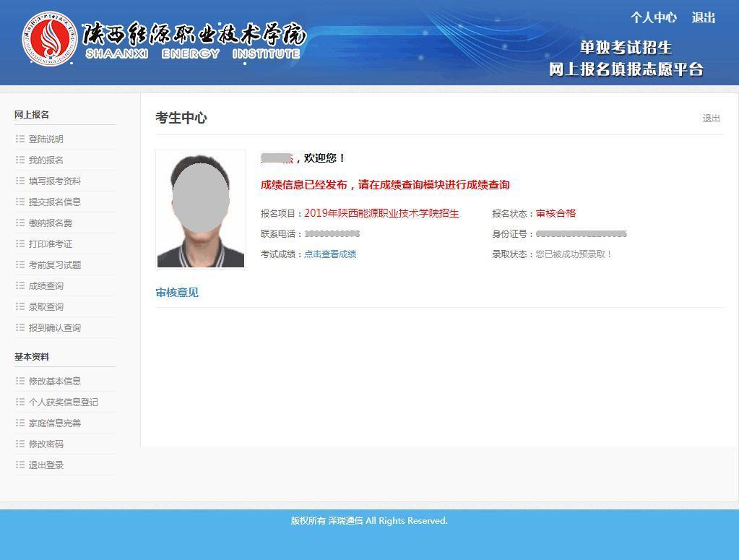Screen dimensions: 739x560
Task: Open 考前复习试题 in sidebar
Action: [x=55, y=265]
